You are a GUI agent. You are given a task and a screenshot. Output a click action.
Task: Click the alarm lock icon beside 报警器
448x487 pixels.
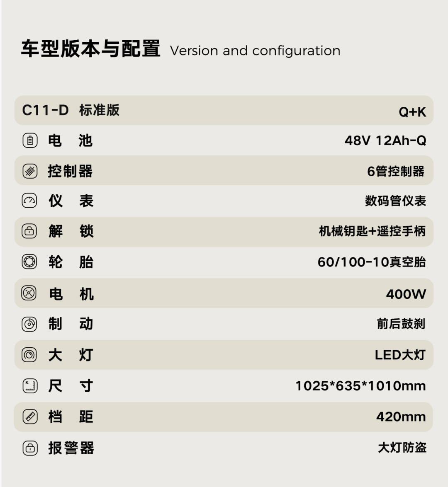coord(29,448)
